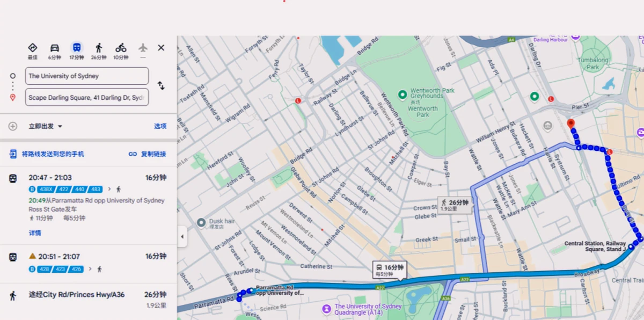Close the directions panel
Screen dimensions: 644x320
click(x=161, y=48)
